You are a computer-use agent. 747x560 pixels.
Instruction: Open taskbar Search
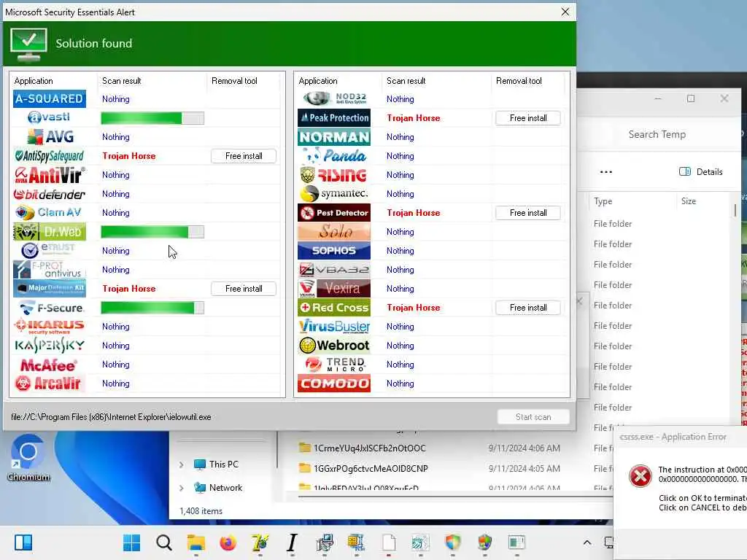[164, 542]
